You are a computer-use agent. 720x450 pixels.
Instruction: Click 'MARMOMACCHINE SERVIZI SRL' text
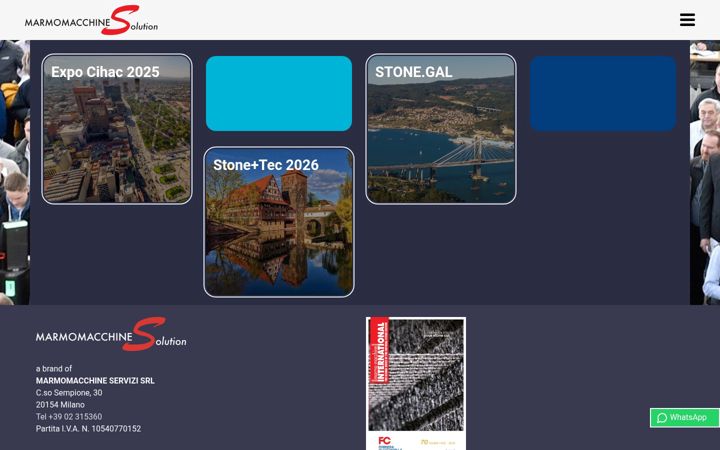click(95, 381)
